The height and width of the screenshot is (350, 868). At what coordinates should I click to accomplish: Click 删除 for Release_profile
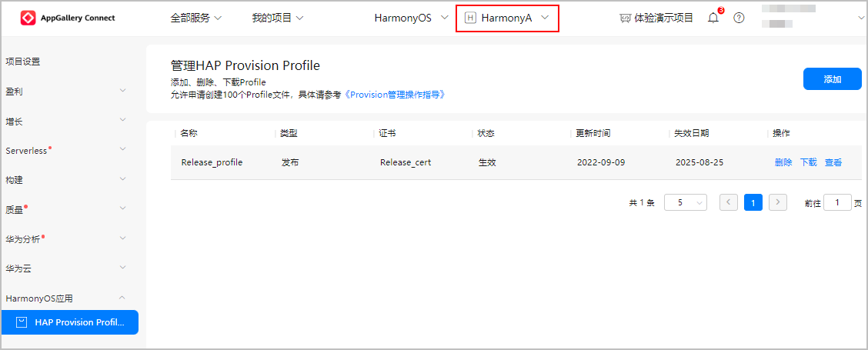[x=783, y=163]
